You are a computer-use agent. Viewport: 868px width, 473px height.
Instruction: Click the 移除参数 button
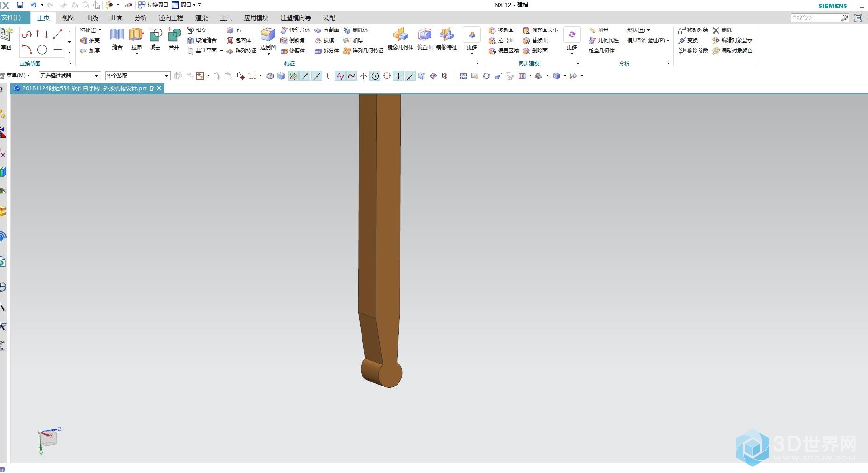[x=693, y=51]
